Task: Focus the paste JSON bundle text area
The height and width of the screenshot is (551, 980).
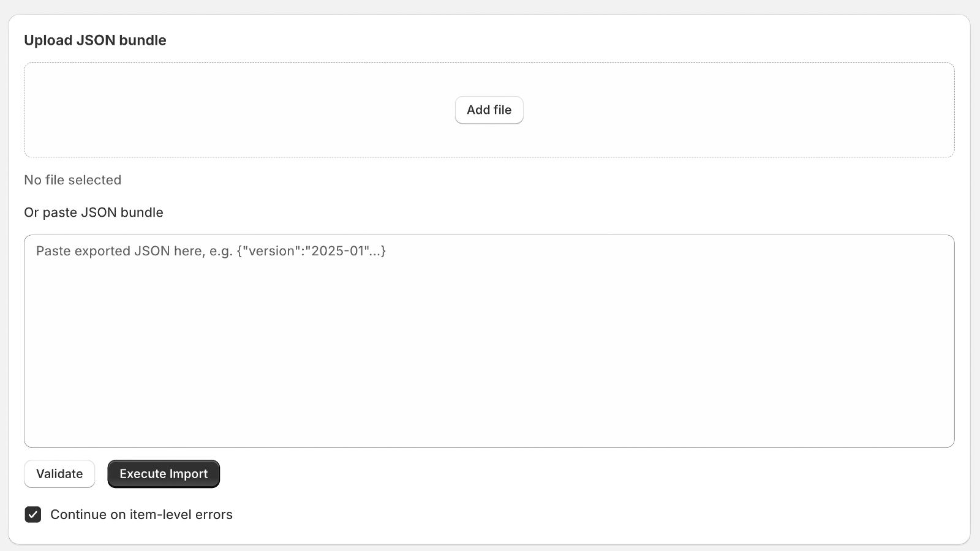Action: click(489, 341)
